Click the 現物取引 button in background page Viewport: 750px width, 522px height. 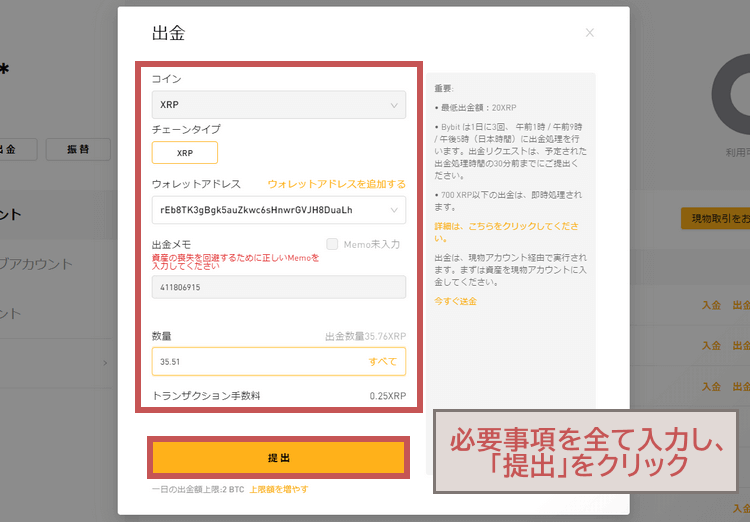coord(716,219)
